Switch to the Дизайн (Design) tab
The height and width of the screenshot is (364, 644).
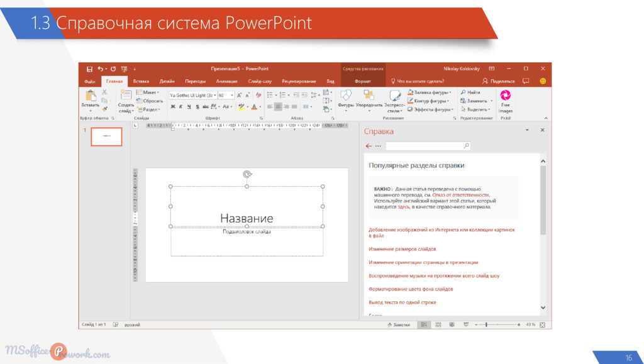tap(167, 81)
